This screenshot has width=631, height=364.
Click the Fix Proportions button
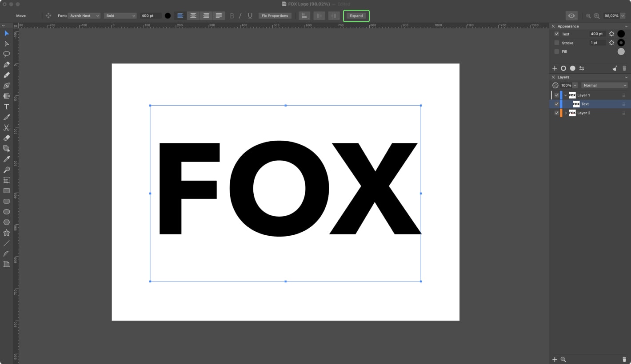pyautogui.click(x=275, y=16)
